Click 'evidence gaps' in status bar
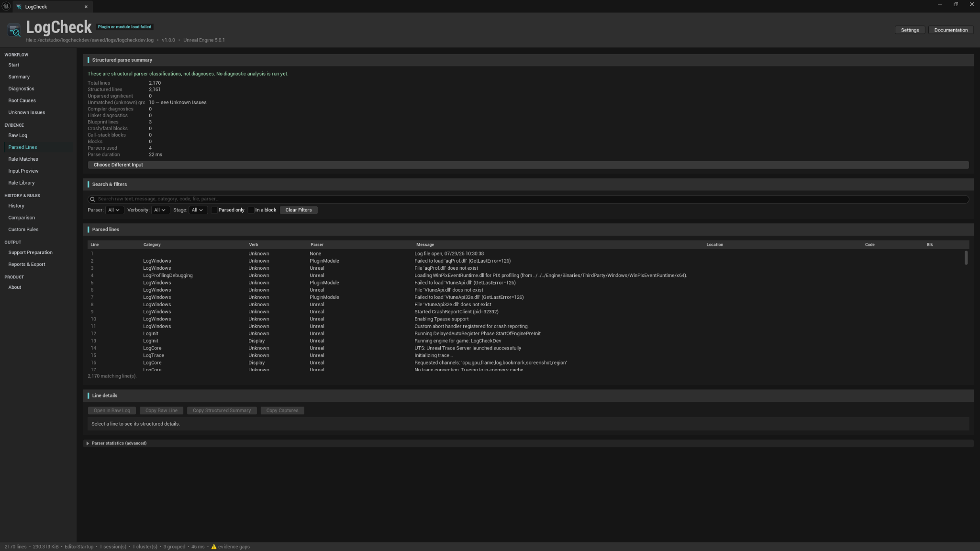The height and width of the screenshot is (551, 980). (x=234, y=547)
